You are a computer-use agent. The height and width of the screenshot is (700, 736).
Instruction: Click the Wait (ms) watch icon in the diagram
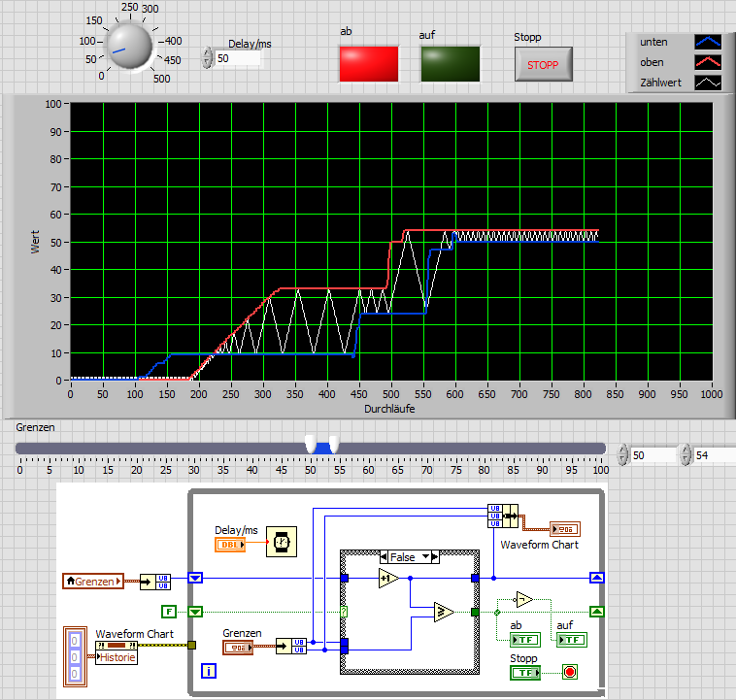click(x=282, y=542)
